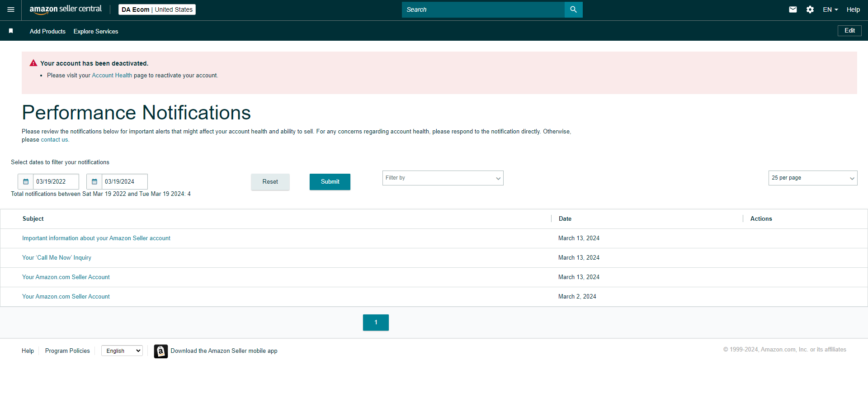
Task: Click the Performance Notifications heading
Action: click(x=137, y=113)
